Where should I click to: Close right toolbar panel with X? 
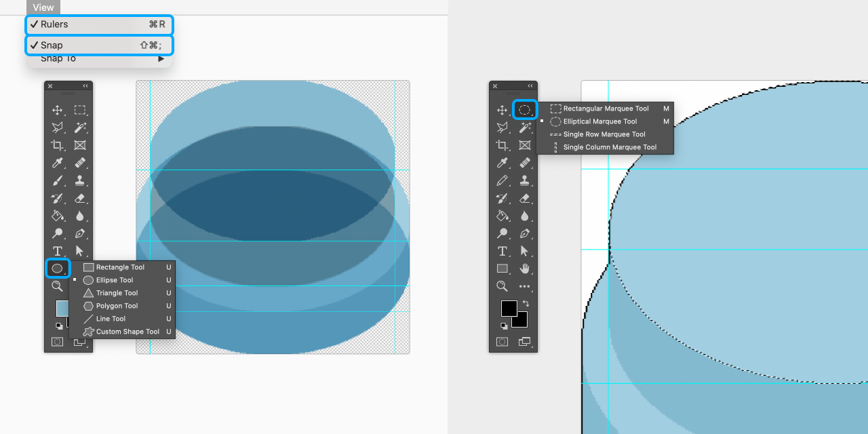(x=495, y=86)
